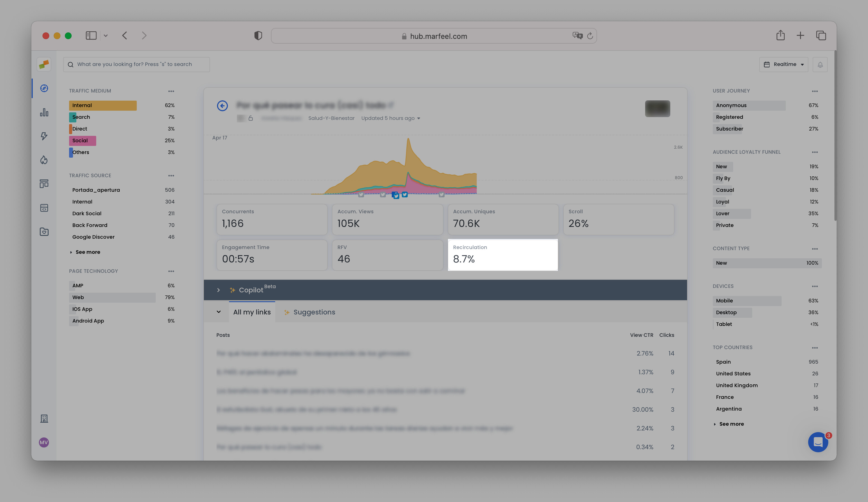Select the bar chart analytics icon
The width and height of the screenshot is (868, 502).
coord(44,113)
